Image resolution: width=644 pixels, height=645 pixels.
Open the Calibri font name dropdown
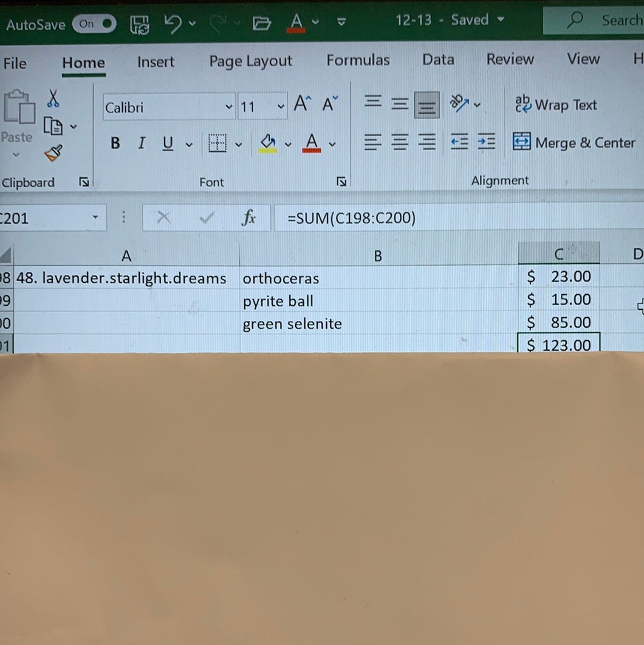(229, 107)
